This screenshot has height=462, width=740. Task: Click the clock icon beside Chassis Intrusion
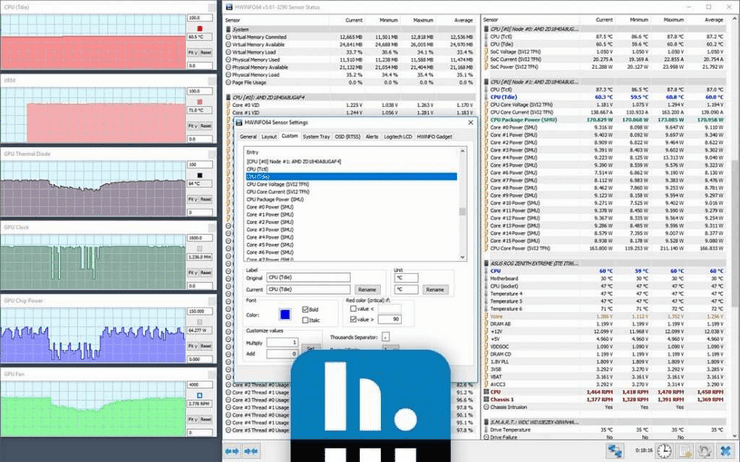487,407
